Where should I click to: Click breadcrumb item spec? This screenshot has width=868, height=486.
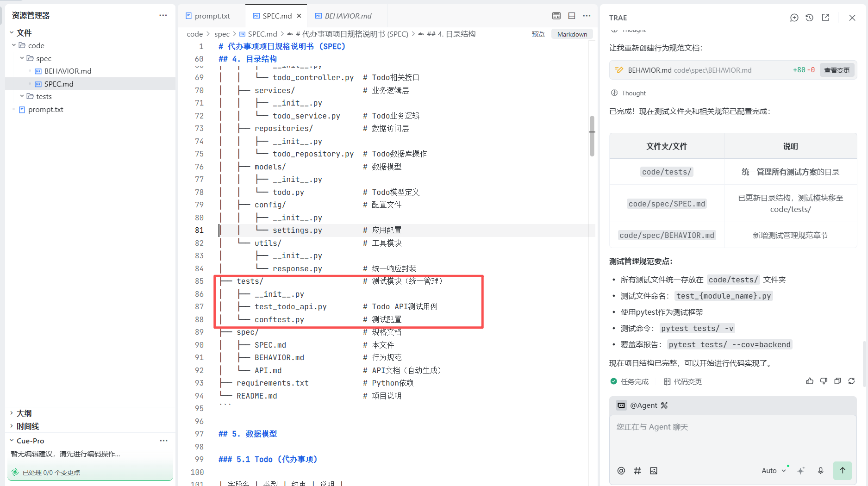(x=222, y=34)
